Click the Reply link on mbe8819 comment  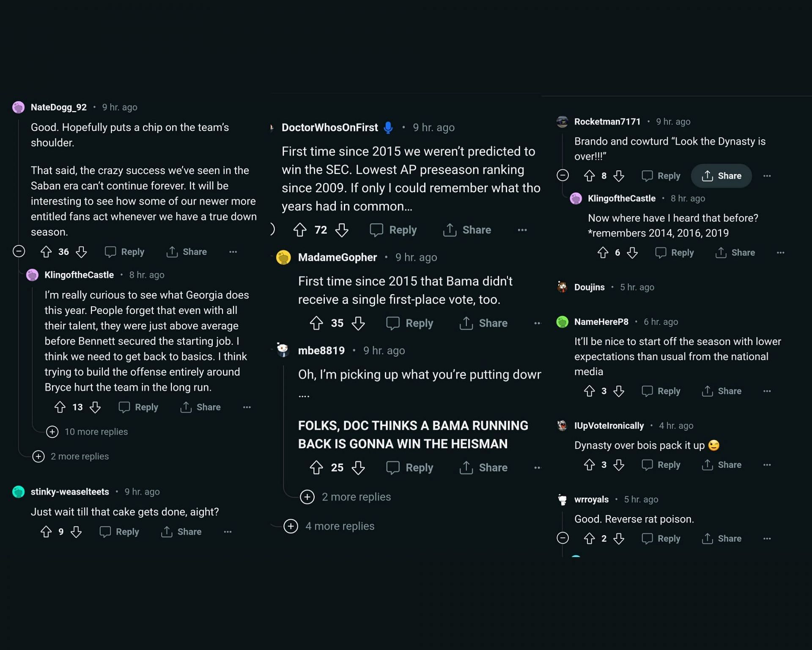click(x=420, y=467)
